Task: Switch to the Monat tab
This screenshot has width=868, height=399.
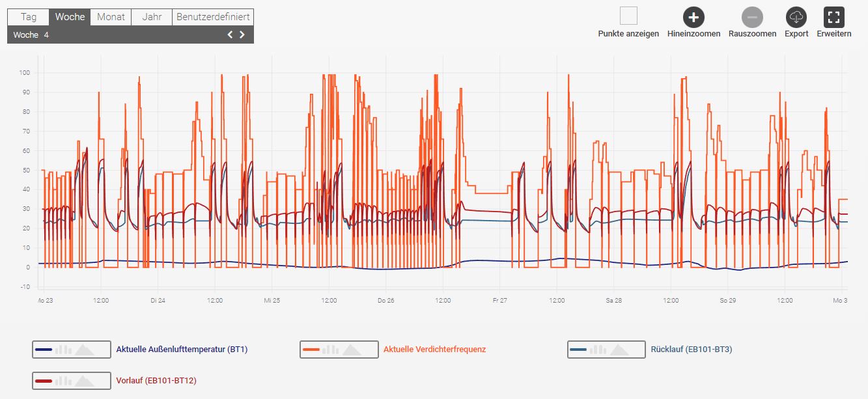Action: 111,17
